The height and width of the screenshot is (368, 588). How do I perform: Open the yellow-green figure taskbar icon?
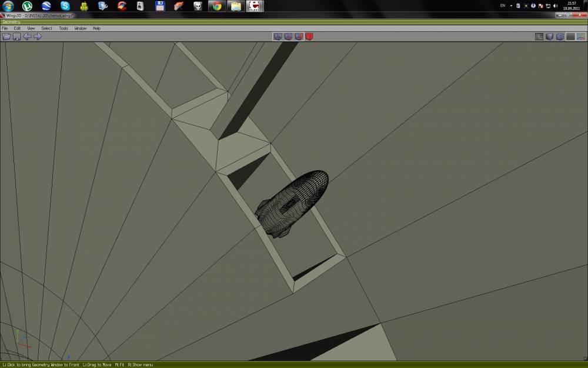tap(84, 6)
